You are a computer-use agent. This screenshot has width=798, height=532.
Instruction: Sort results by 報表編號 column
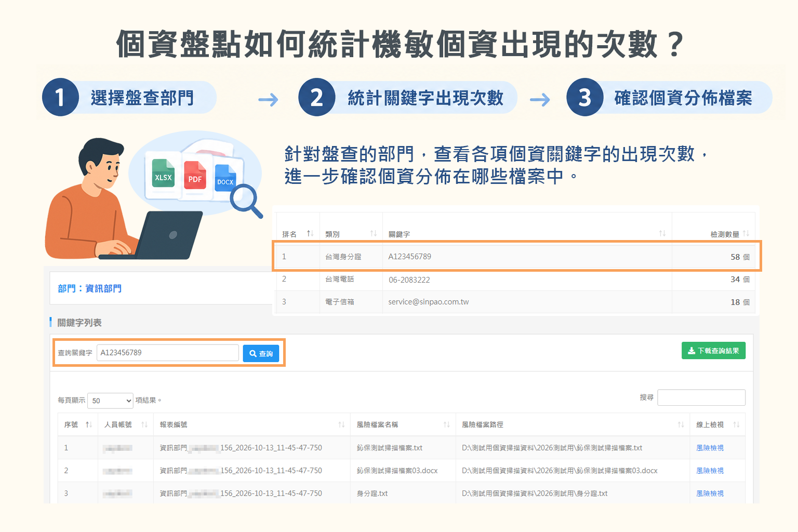click(x=341, y=424)
